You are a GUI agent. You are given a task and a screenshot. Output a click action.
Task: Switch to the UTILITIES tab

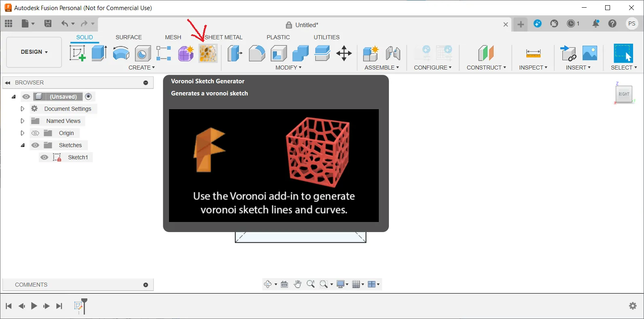click(327, 37)
